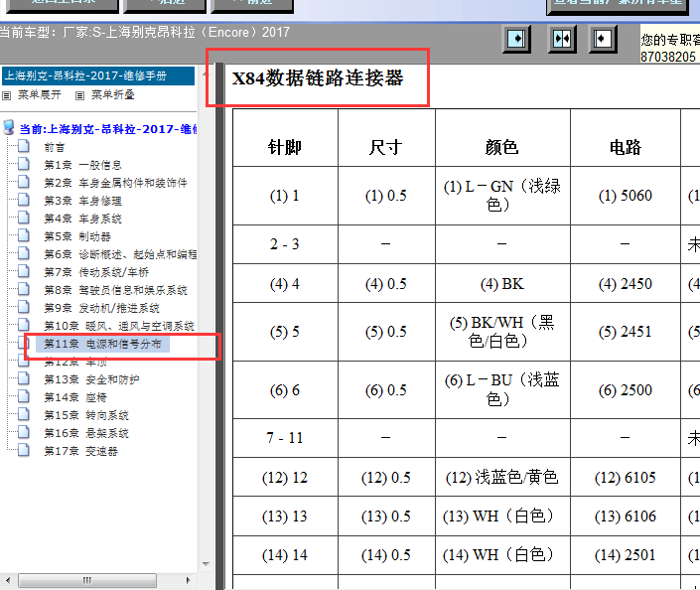The height and width of the screenshot is (590, 700).
Task: Click the cell (1) 5060
Action: pos(625,196)
